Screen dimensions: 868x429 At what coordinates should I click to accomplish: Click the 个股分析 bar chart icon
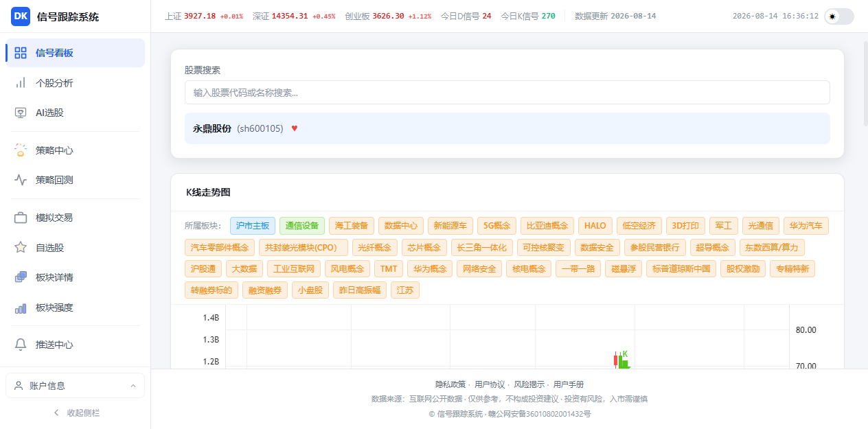(21, 83)
